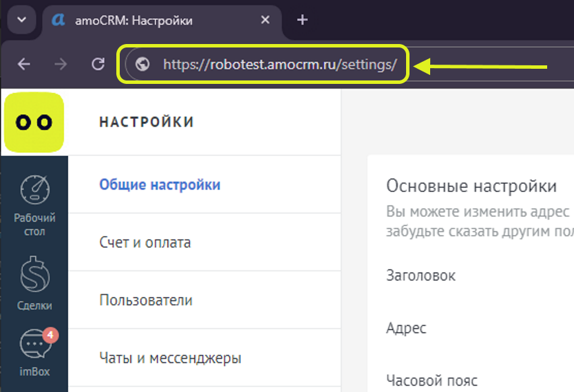Viewport: 574px width, 392px height.
Task: Open a new browser tab
Action: [x=302, y=20]
